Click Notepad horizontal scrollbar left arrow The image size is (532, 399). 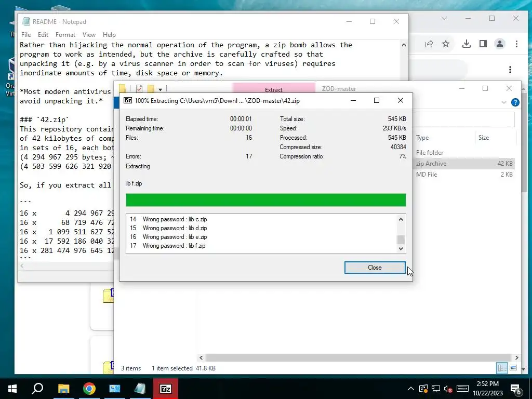[x=22, y=265]
